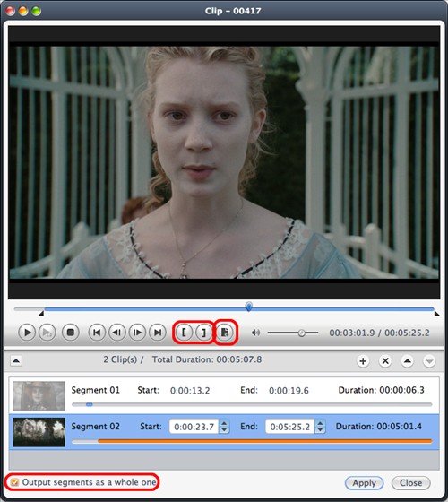Stop video playback
The image size is (448, 502).
point(71,333)
